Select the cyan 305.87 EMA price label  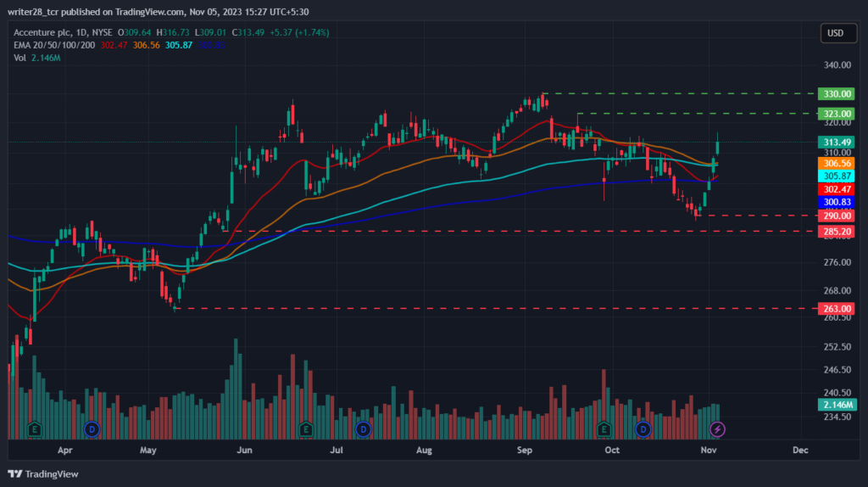837,176
